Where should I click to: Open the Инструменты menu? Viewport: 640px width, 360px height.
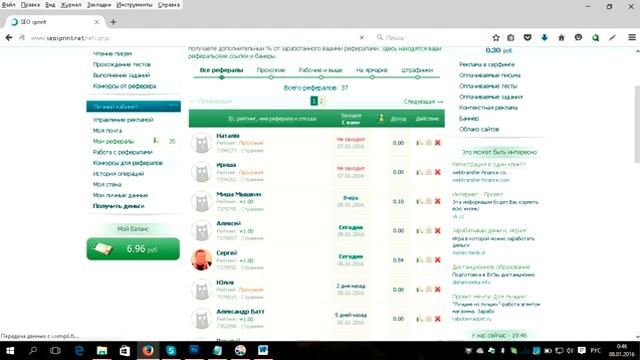point(134,4)
